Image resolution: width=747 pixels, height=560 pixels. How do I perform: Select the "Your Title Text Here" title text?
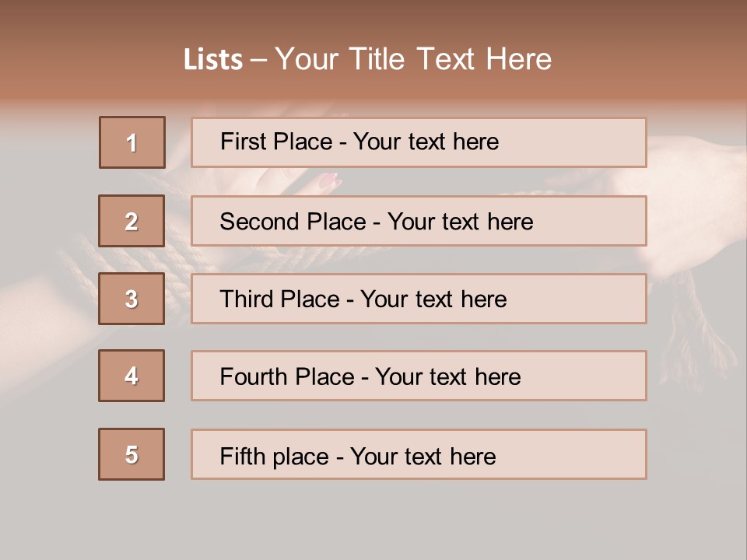tap(413, 60)
